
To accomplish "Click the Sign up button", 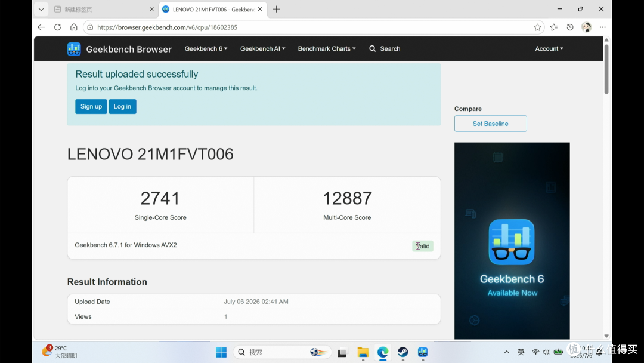I will 91,106.
